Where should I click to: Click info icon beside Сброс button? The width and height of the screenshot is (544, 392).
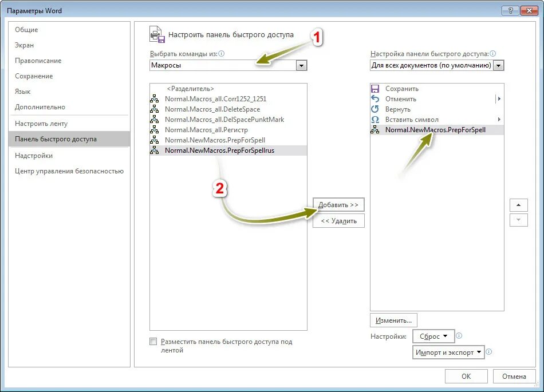pos(459,335)
